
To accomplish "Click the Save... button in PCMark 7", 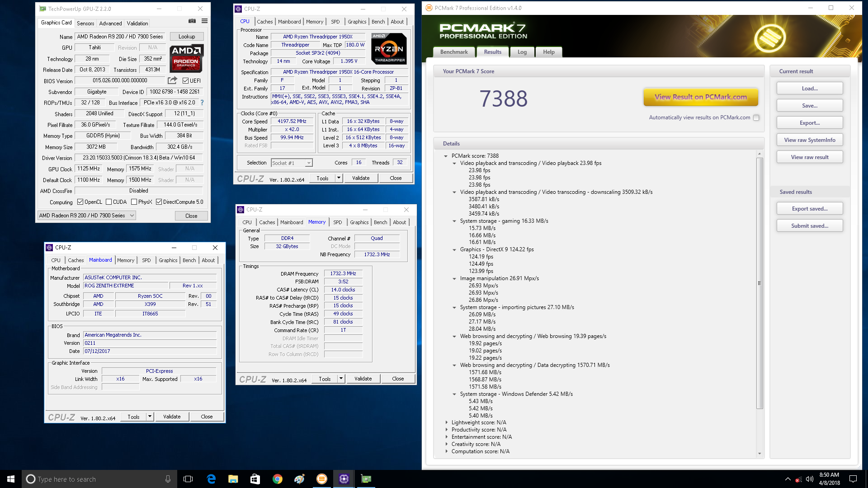I will tap(810, 106).
